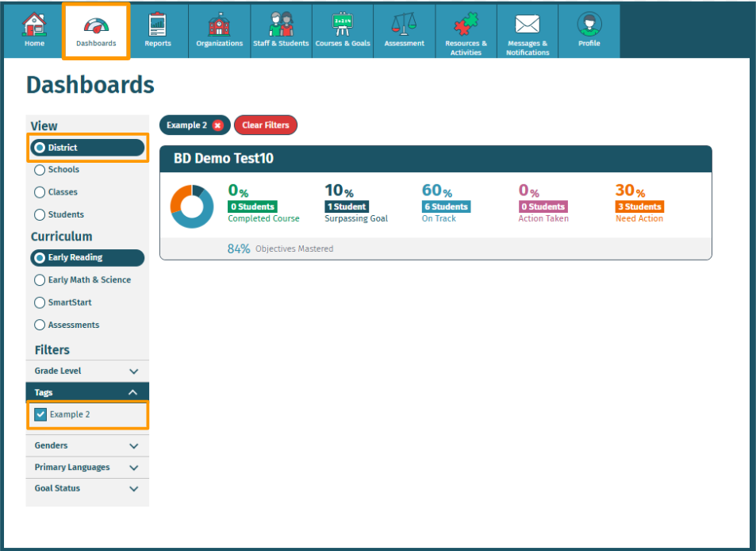Image resolution: width=756 pixels, height=551 pixels.
Task: Click the 1 Student Surpassing Goal badge
Action: [x=347, y=207]
